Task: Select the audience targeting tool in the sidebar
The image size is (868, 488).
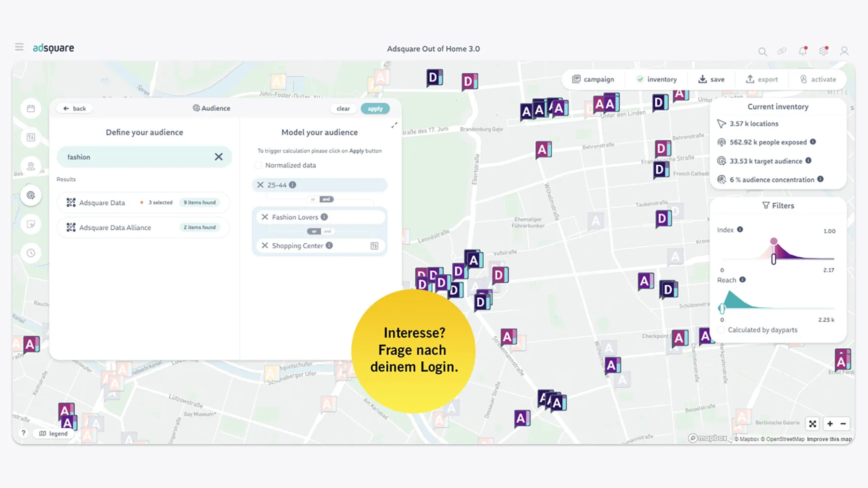Action: point(31,195)
